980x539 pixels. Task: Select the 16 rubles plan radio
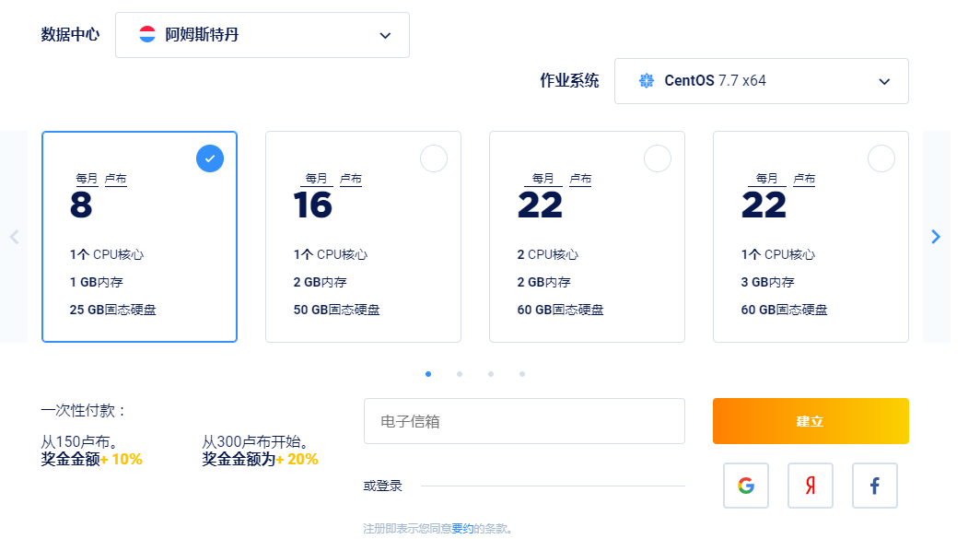point(434,158)
